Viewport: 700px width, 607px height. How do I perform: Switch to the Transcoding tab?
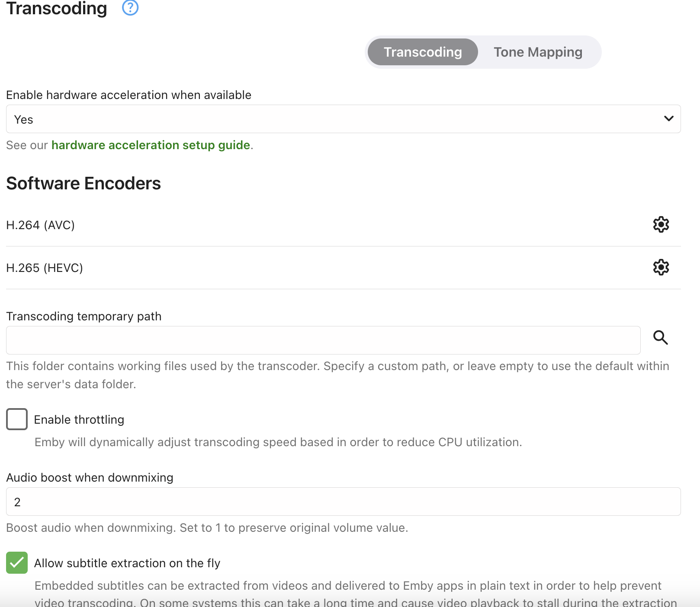click(x=423, y=52)
